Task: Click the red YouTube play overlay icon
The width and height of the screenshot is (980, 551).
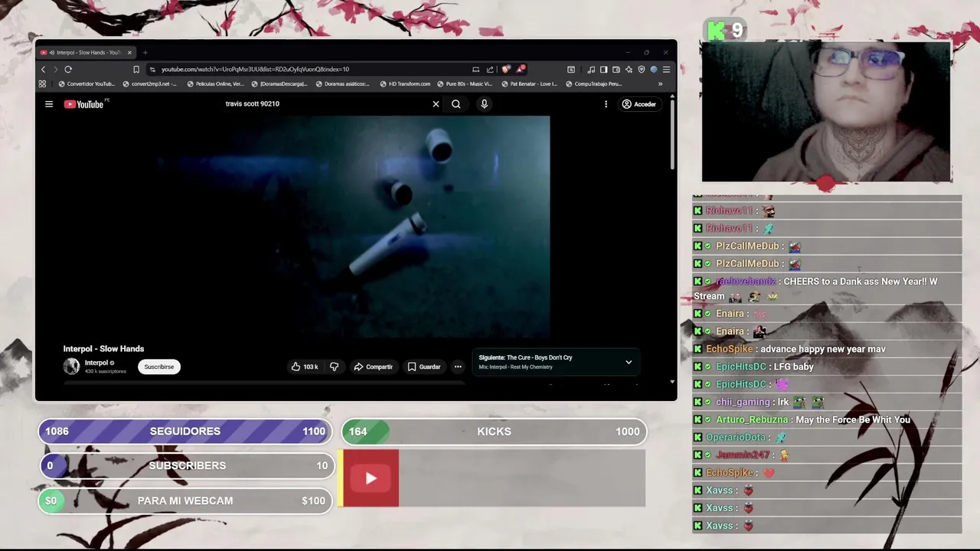Action: pos(371,478)
